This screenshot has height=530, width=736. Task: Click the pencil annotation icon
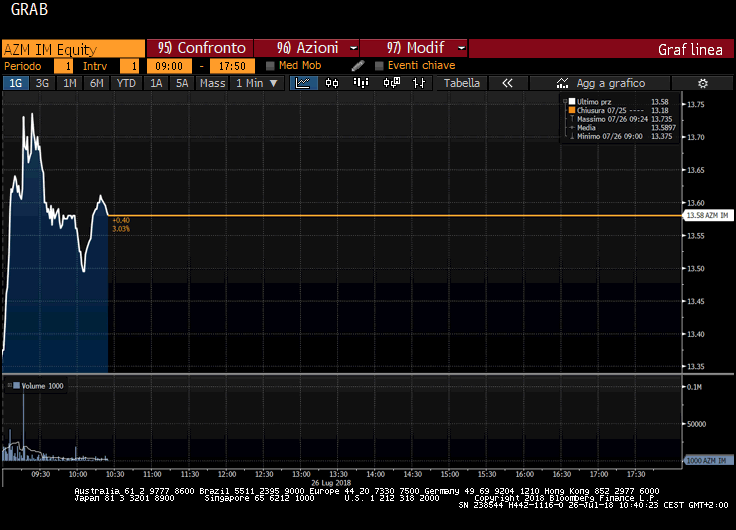click(x=358, y=66)
